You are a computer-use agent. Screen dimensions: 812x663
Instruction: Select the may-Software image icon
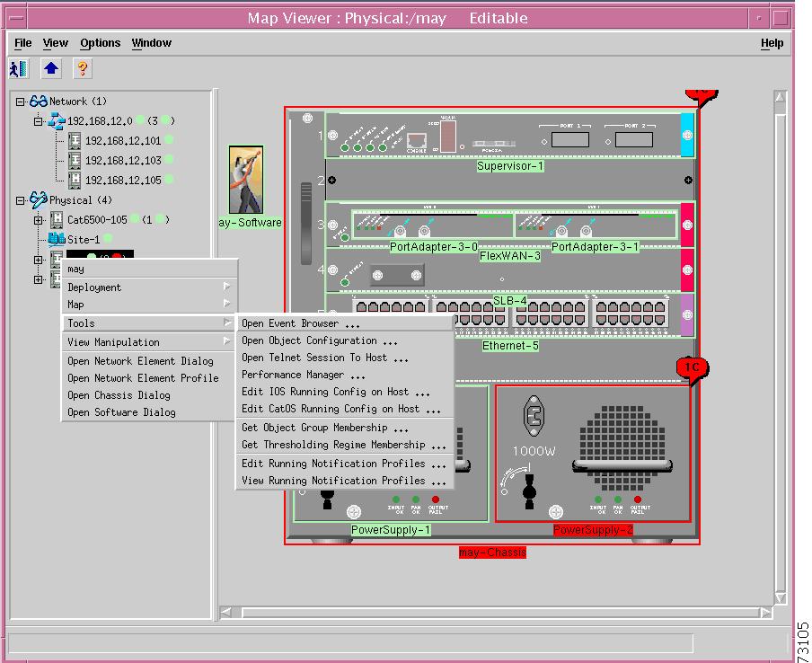[x=246, y=179]
